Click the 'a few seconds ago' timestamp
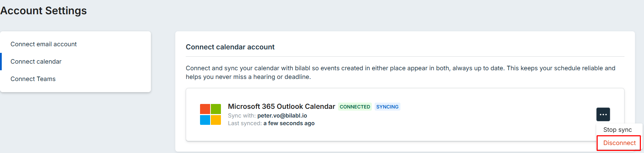Image resolution: width=644 pixels, height=153 pixels. (x=289, y=123)
